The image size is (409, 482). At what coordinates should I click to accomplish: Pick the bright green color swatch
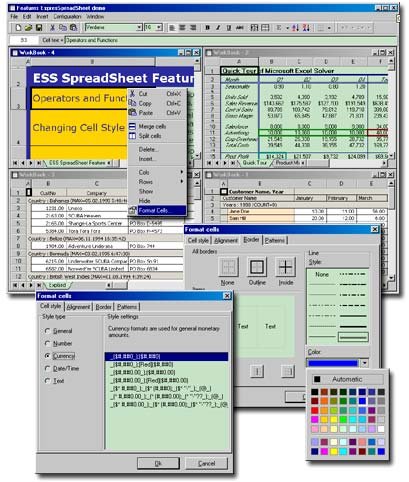coord(343,420)
